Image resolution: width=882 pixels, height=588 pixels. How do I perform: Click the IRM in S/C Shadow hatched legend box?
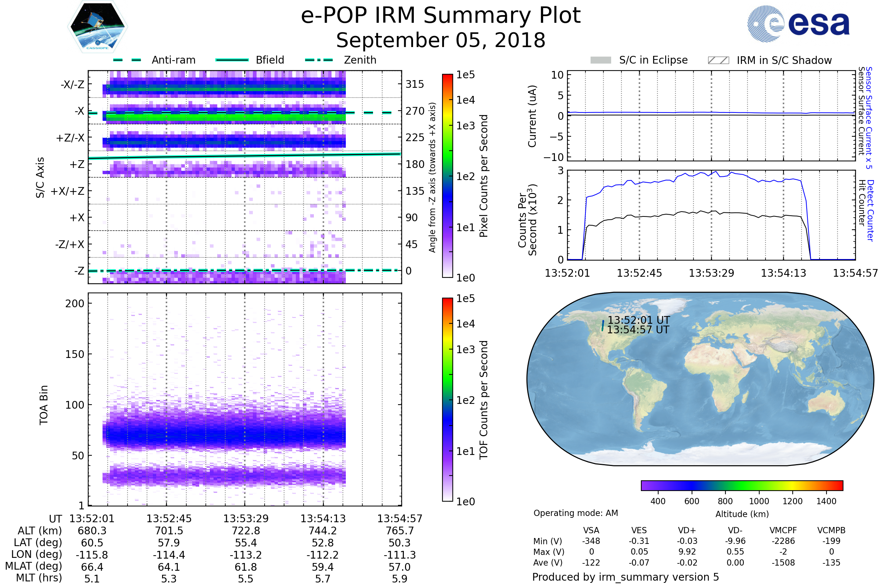[718, 60]
